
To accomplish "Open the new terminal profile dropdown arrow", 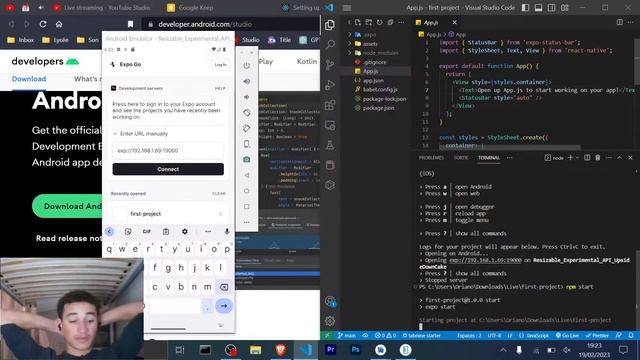I will tap(578, 158).
